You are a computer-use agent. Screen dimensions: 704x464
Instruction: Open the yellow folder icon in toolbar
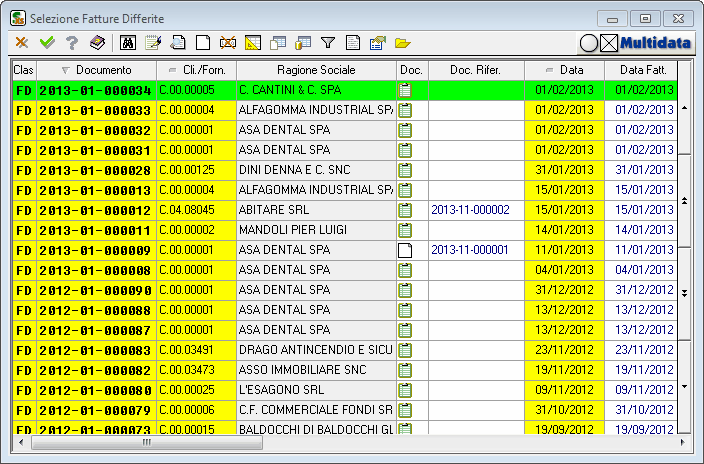point(403,43)
